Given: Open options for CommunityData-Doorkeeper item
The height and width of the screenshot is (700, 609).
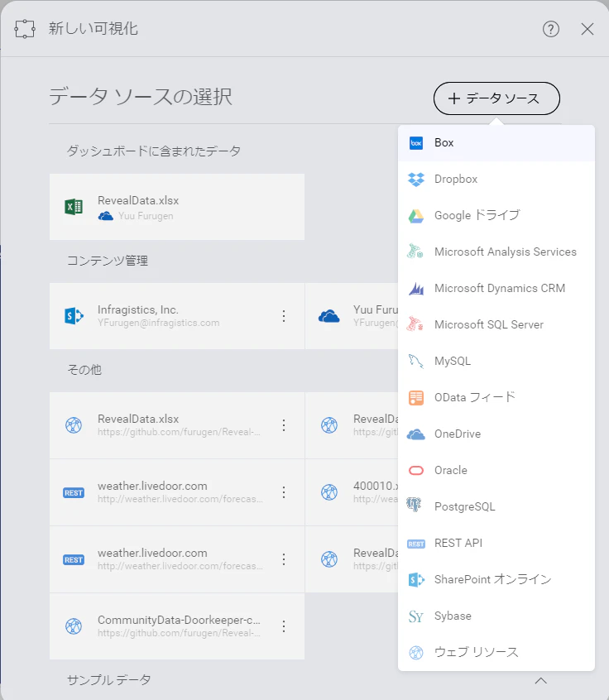Looking at the screenshot, I should (284, 626).
